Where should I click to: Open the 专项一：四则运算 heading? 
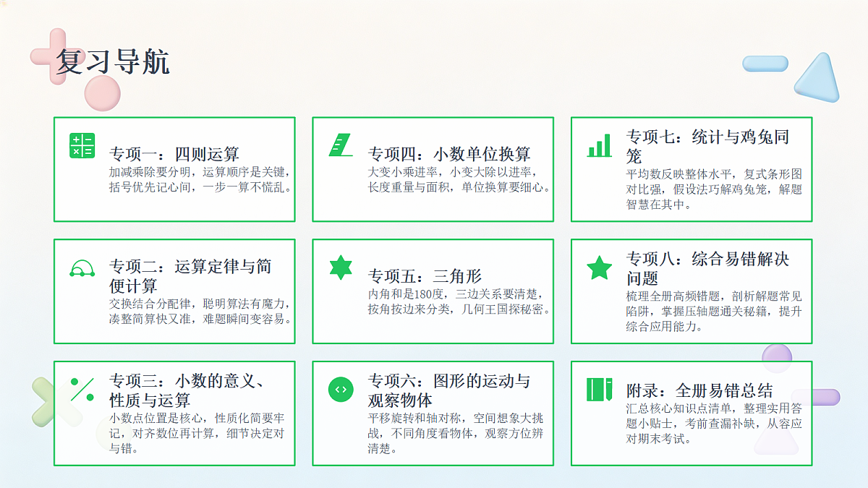pos(174,154)
